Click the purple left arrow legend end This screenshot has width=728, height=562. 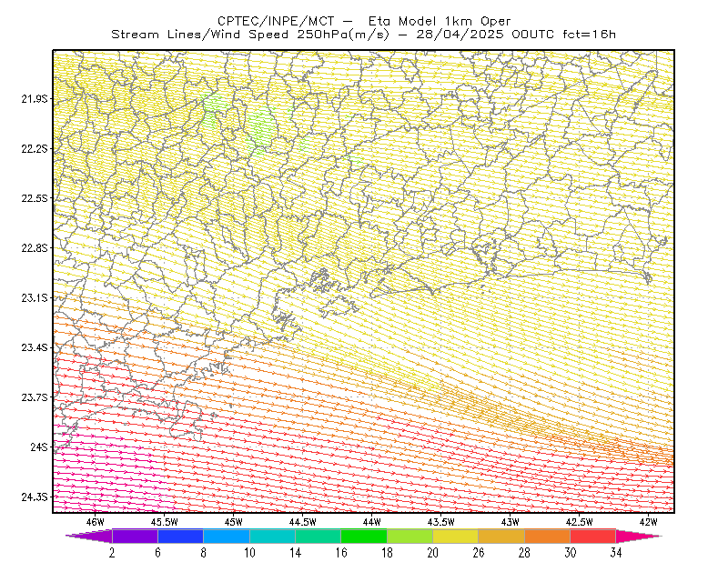click(x=88, y=536)
